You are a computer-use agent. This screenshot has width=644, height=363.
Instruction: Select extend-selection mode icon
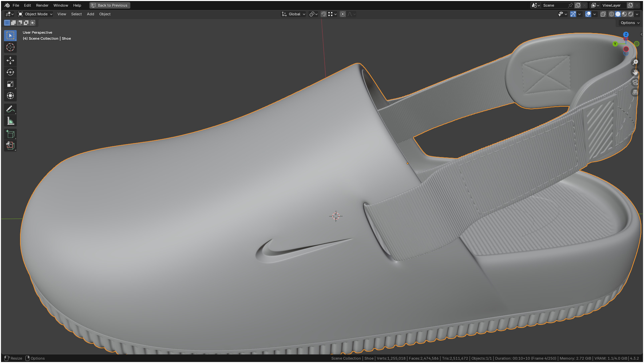pyautogui.click(x=13, y=23)
